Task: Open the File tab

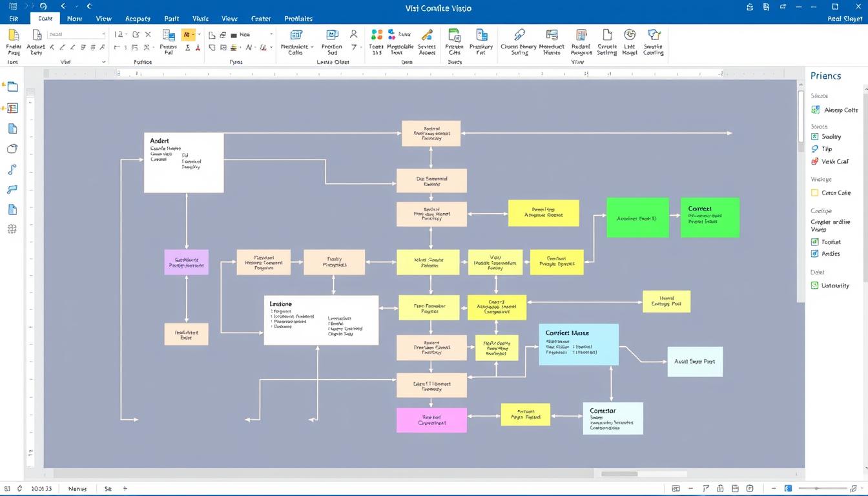Action: [14, 19]
